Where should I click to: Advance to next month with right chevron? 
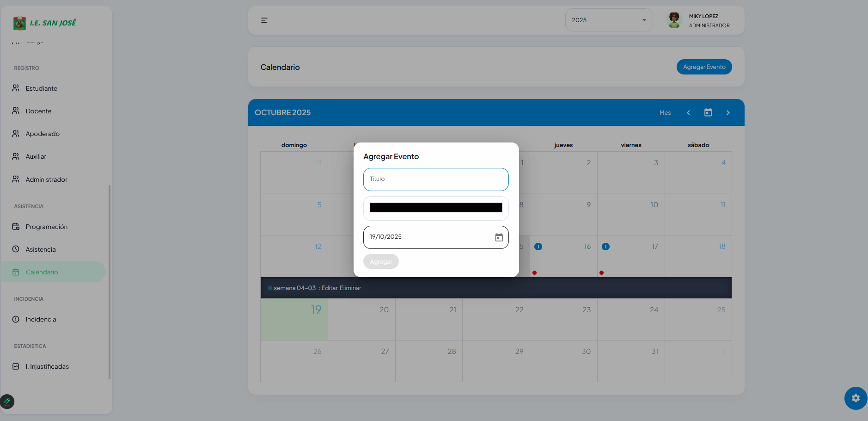tap(727, 112)
